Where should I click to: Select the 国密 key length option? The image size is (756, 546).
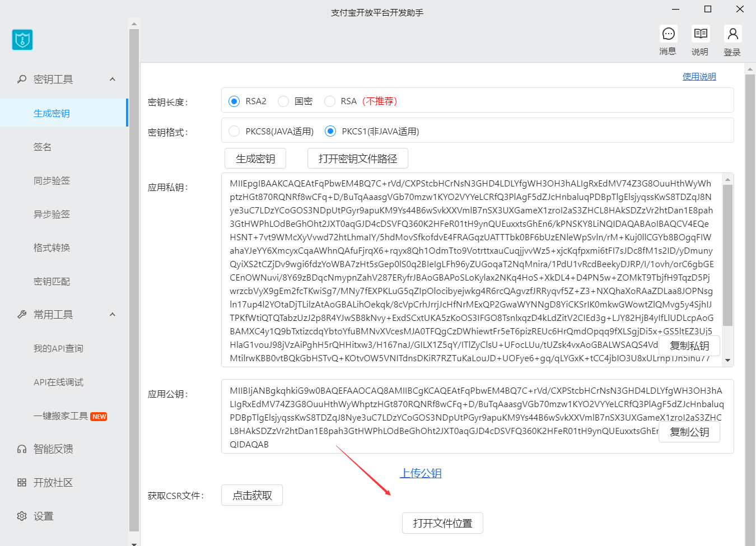(x=283, y=101)
